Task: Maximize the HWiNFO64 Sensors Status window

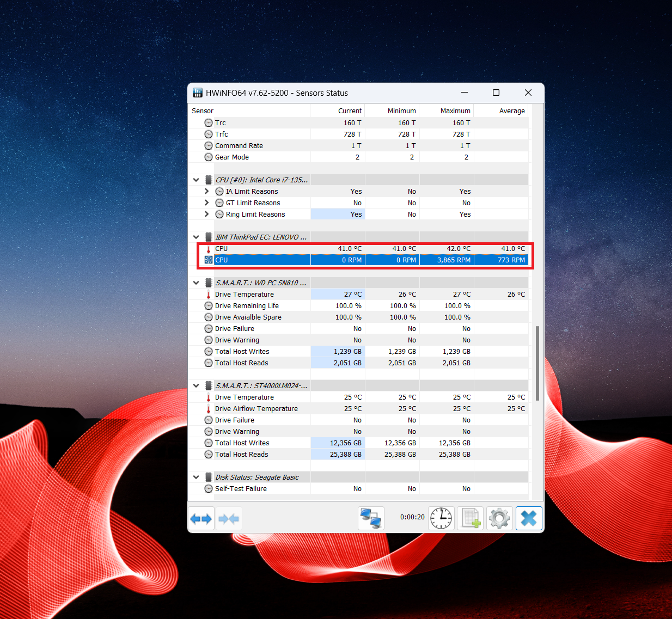Action: pos(496,93)
